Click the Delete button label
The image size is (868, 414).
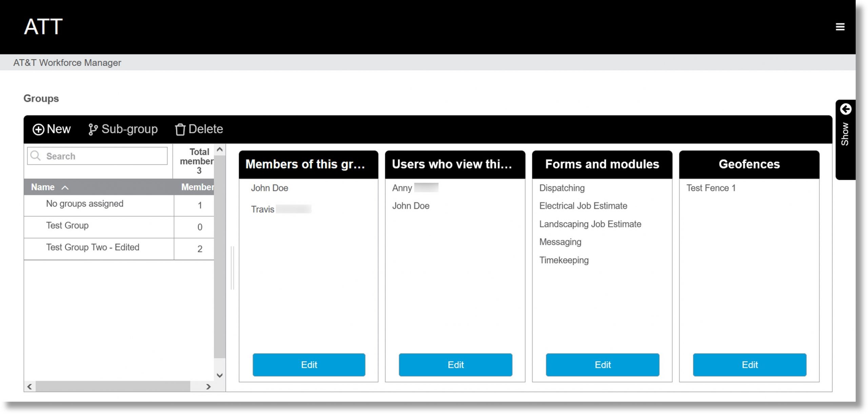point(205,129)
